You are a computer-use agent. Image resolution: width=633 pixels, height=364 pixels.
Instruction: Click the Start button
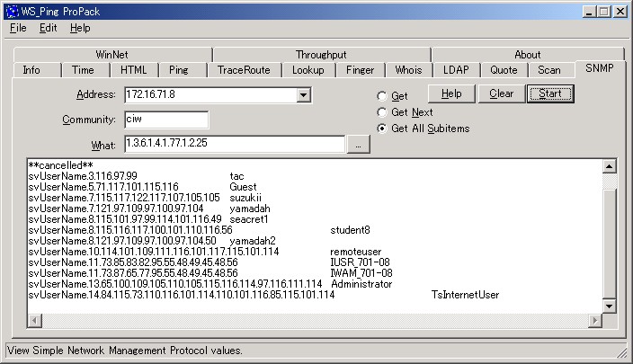pyautogui.click(x=550, y=93)
